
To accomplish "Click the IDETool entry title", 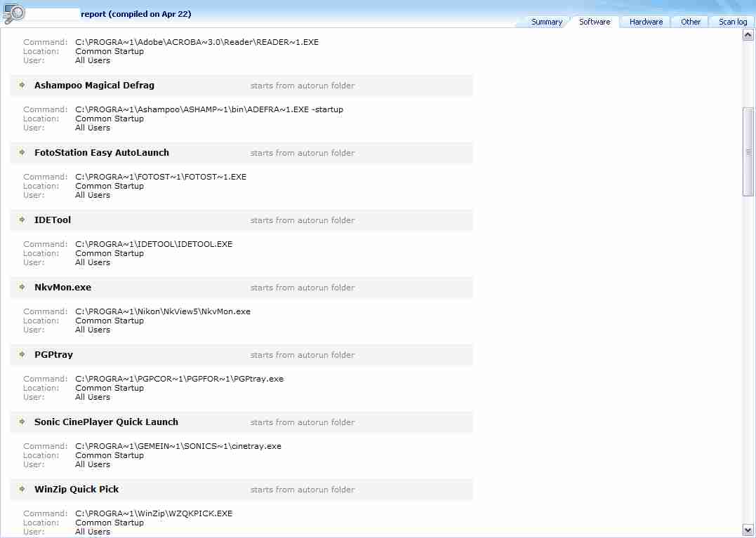I will 53,220.
